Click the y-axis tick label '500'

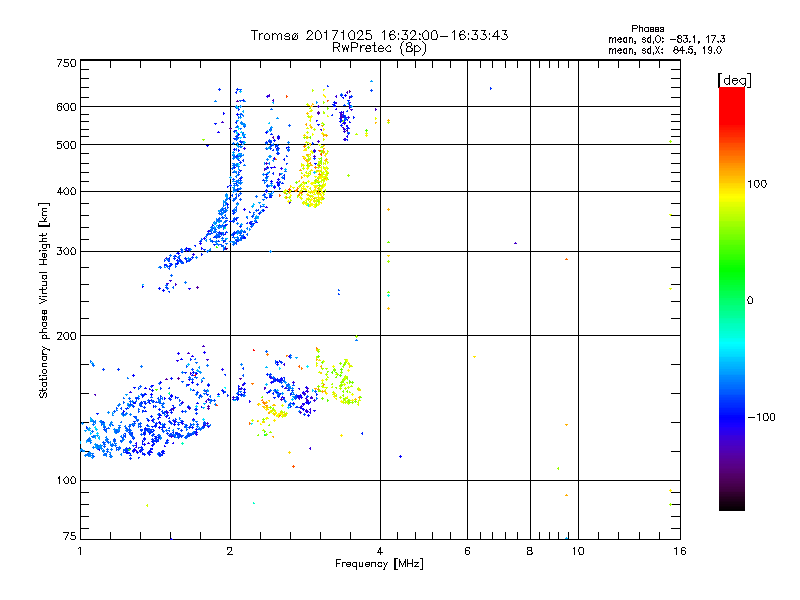[66, 145]
